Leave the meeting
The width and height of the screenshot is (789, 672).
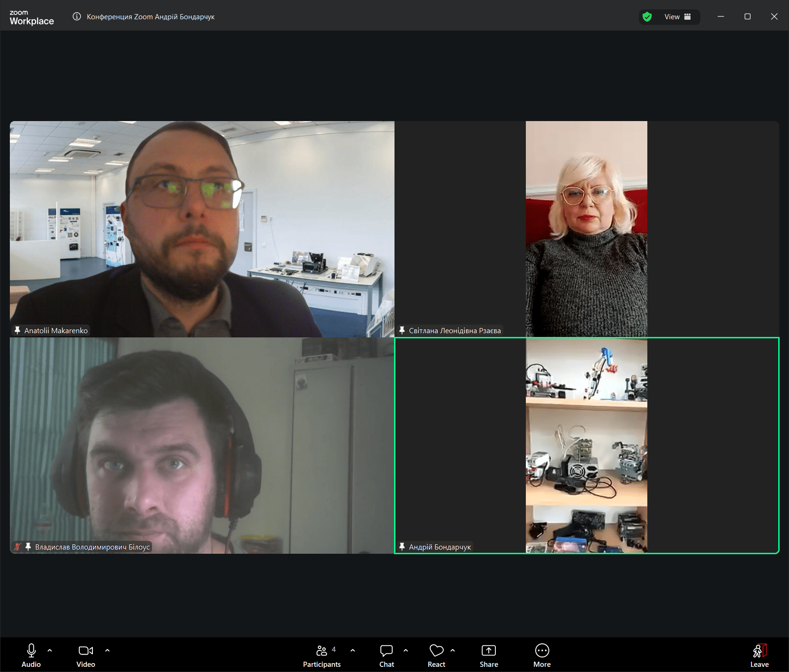click(x=759, y=655)
